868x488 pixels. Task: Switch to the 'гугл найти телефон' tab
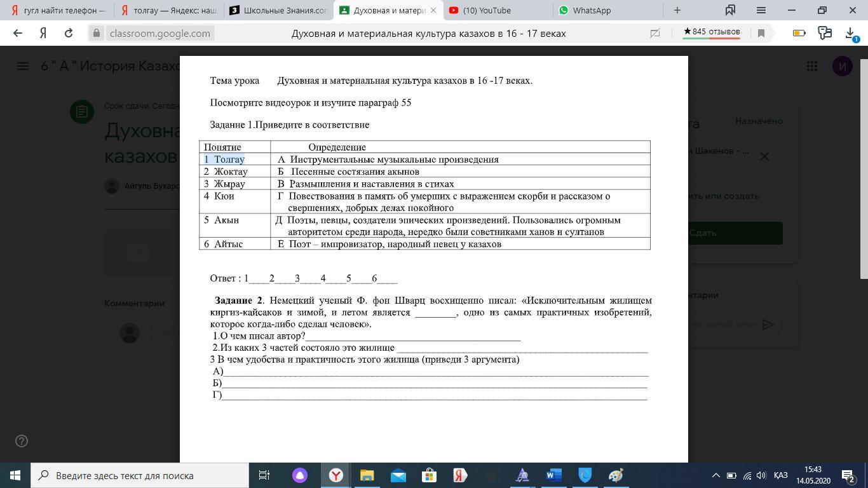point(58,10)
